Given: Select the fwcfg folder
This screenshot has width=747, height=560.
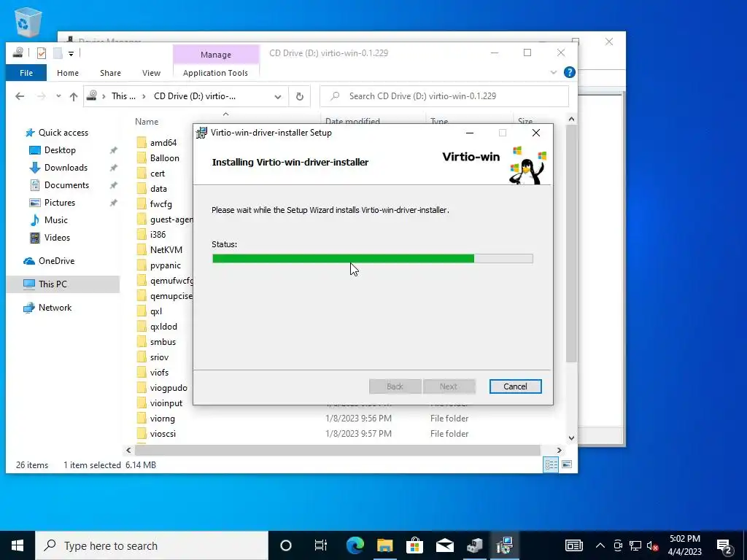Looking at the screenshot, I should coord(160,204).
